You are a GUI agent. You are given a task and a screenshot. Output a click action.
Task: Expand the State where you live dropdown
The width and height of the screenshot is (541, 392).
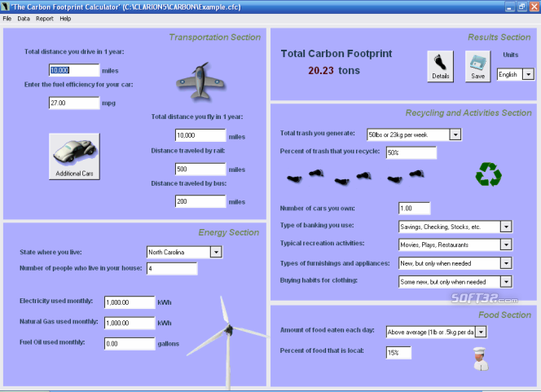click(215, 252)
